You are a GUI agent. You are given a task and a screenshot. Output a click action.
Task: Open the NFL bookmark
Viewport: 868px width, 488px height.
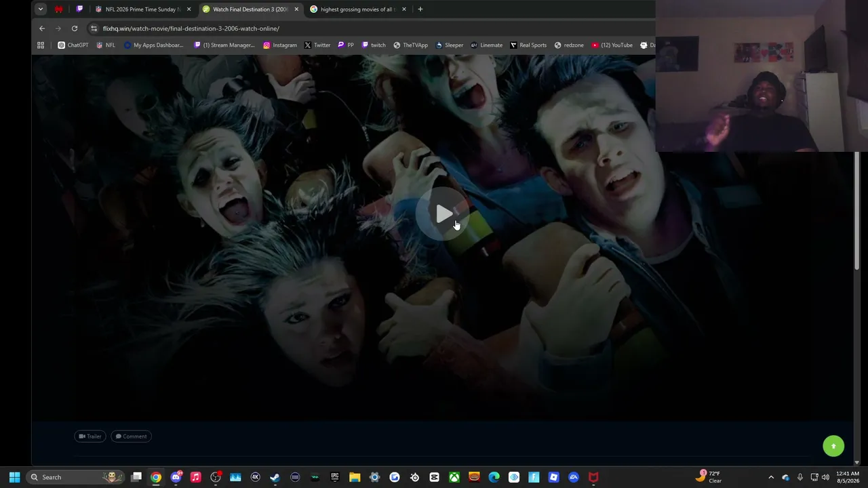coord(106,45)
